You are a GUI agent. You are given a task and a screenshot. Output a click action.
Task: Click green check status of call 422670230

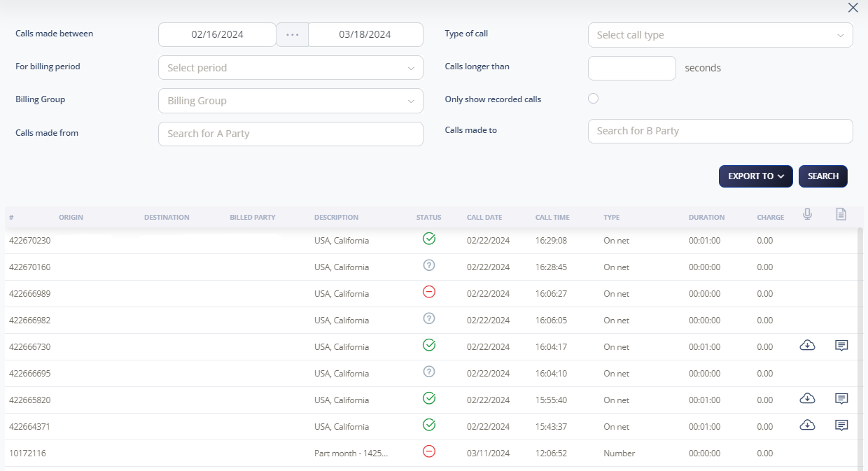(429, 239)
